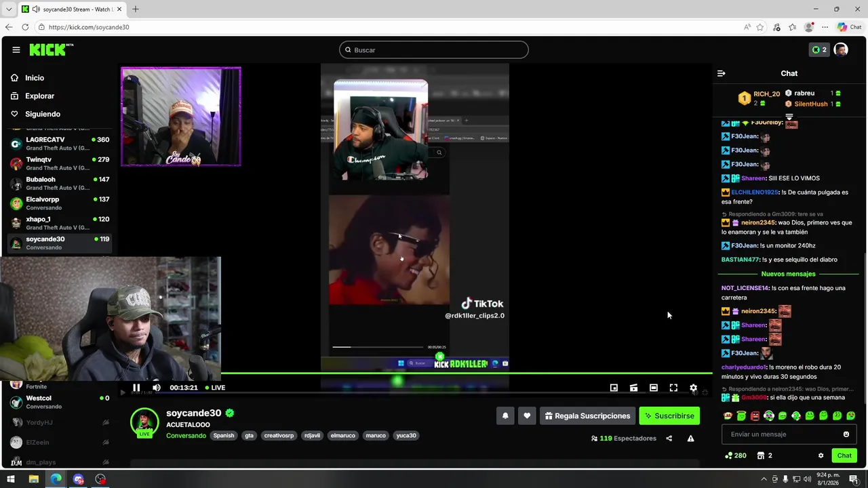Open Windows Start menu
This screenshot has width=868, height=488.
[x=10, y=479]
